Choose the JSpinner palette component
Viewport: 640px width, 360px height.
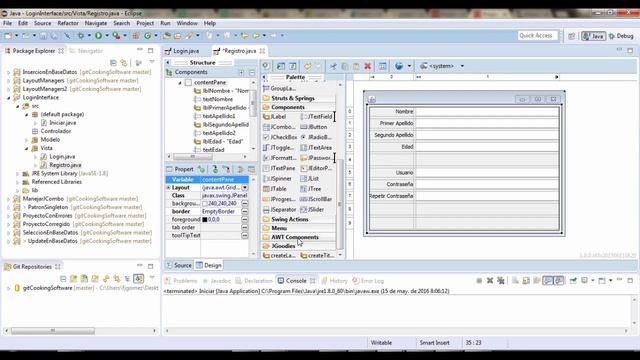[x=278, y=179]
